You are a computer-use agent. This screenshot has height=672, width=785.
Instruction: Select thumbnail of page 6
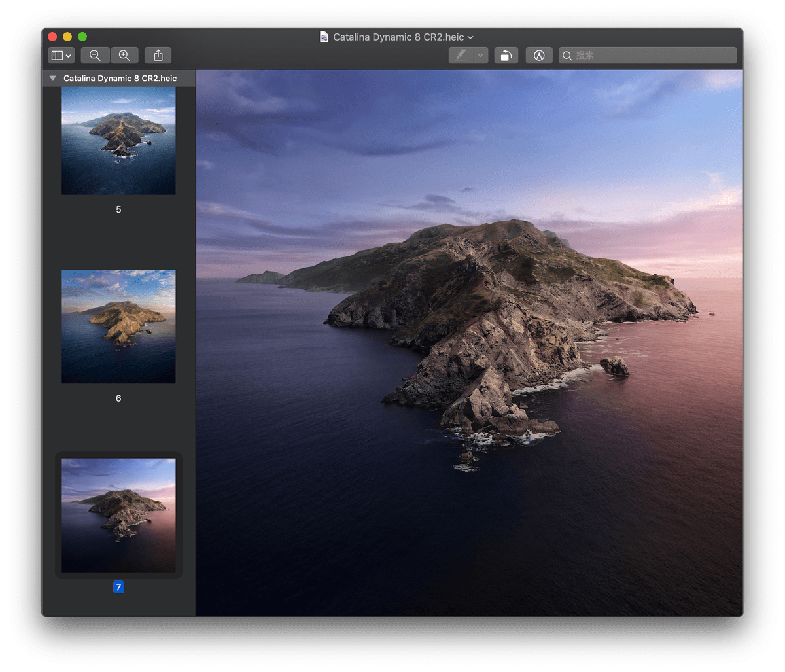click(118, 327)
